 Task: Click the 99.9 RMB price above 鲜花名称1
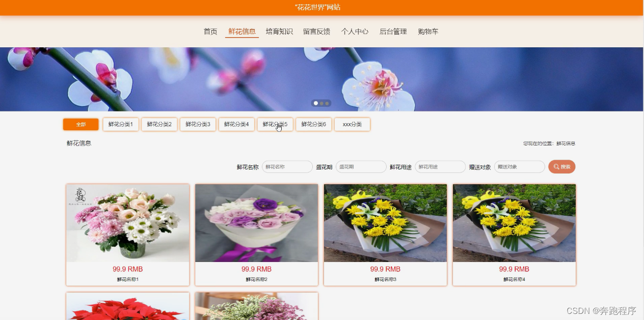pyautogui.click(x=128, y=269)
